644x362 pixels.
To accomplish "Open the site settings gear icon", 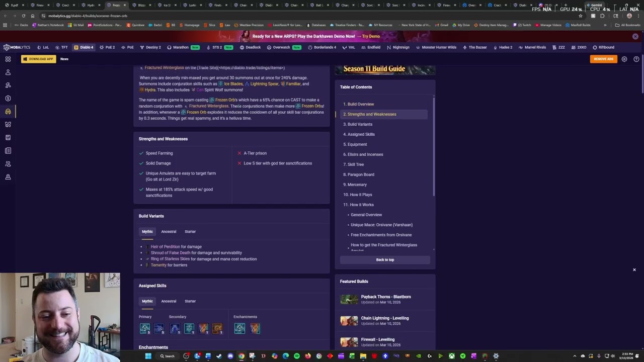I will point(624,59).
